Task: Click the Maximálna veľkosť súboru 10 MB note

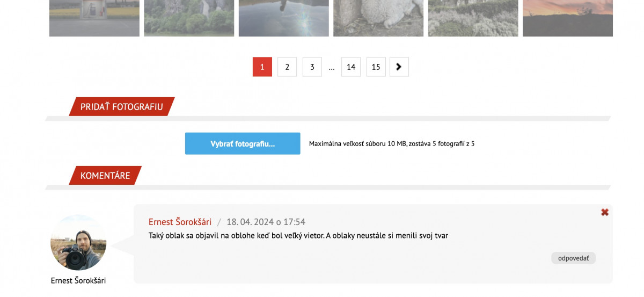Action: pos(392,144)
